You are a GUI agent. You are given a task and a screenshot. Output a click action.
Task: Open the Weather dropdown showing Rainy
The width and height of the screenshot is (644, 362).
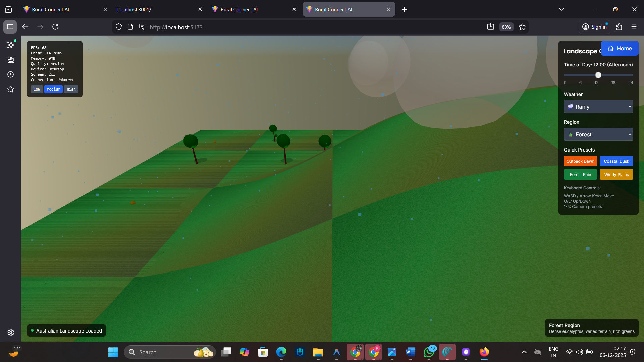click(598, 107)
